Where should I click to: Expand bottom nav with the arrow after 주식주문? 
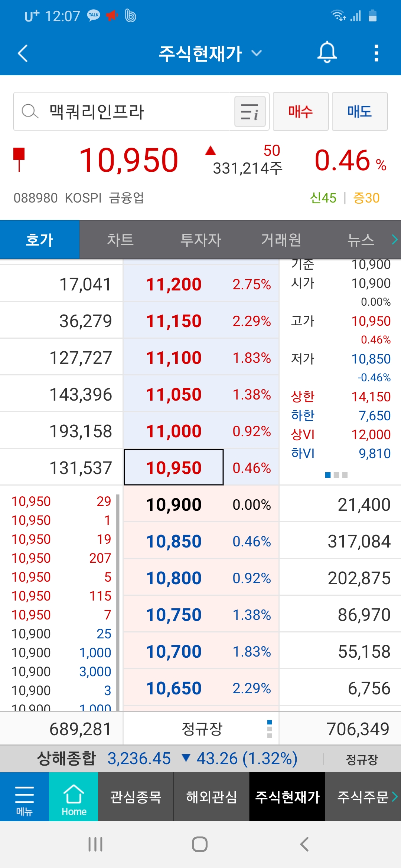(x=394, y=796)
